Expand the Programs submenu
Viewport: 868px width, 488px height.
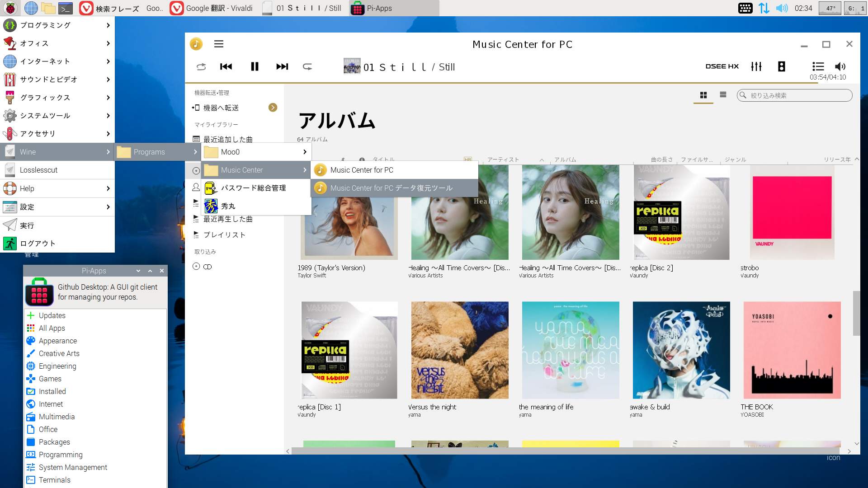[x=157, y=152]
